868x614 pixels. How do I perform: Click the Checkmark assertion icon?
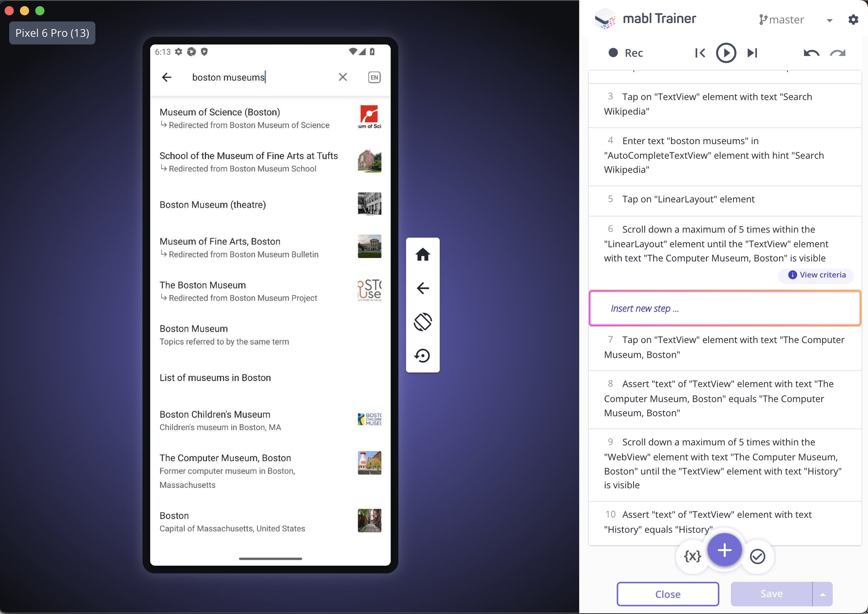pos(756,556)
